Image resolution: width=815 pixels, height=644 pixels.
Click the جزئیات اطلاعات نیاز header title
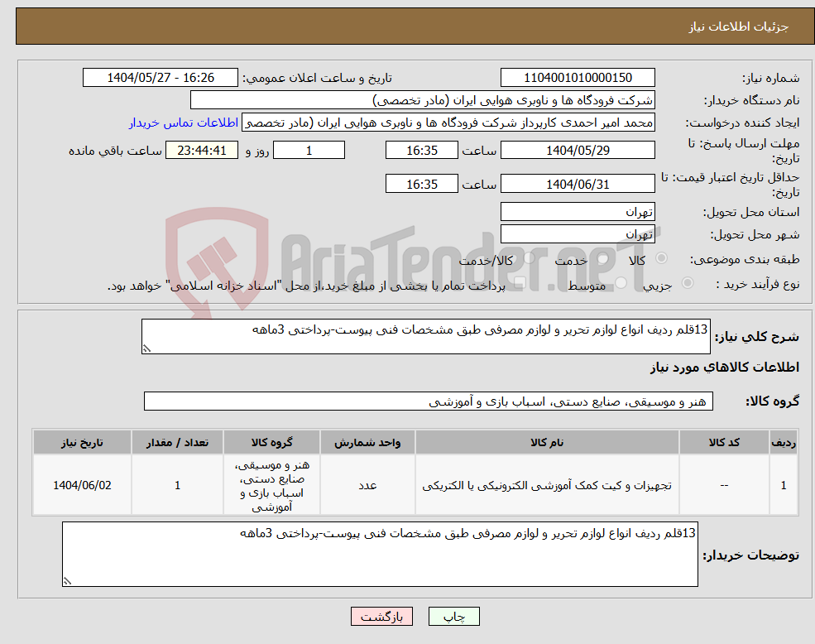pyautogui.click(x=739, y=26)
